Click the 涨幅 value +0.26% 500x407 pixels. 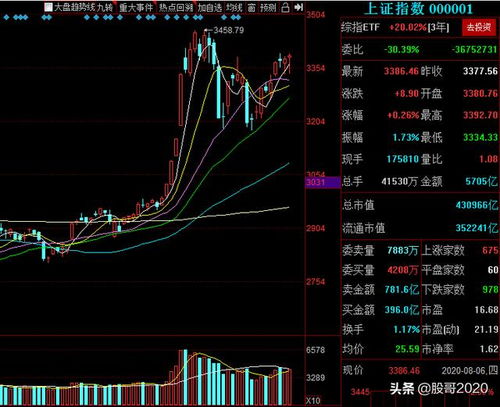403,115
